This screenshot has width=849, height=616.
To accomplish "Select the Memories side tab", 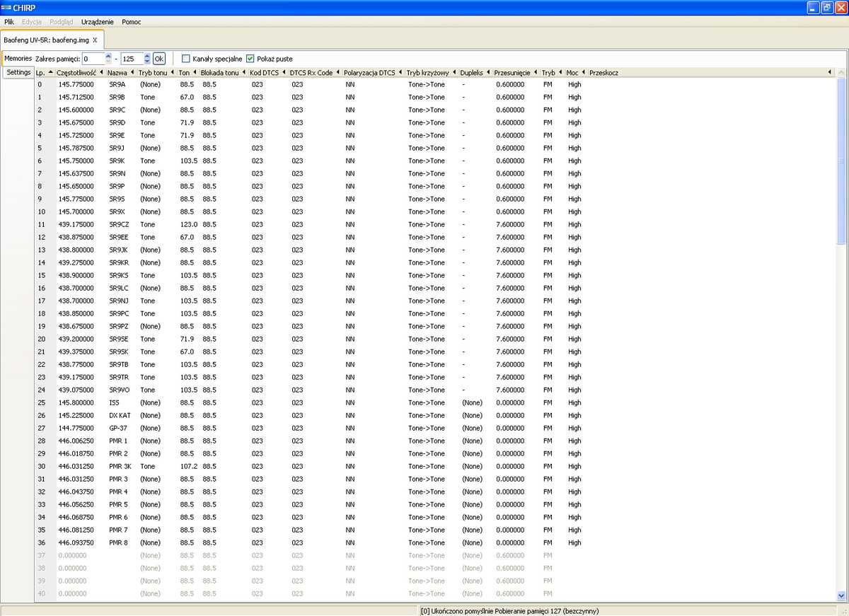I will pos(18,58).
